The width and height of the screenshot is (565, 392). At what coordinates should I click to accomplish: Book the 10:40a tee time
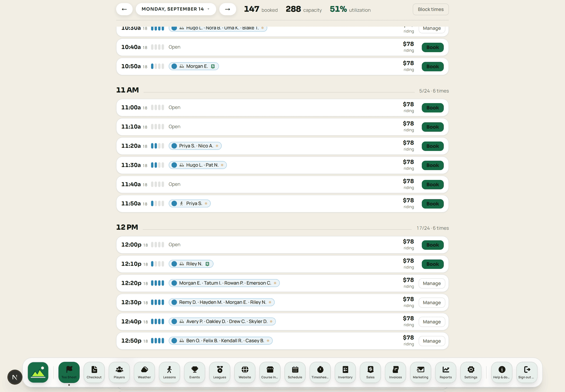pos(433,47)
